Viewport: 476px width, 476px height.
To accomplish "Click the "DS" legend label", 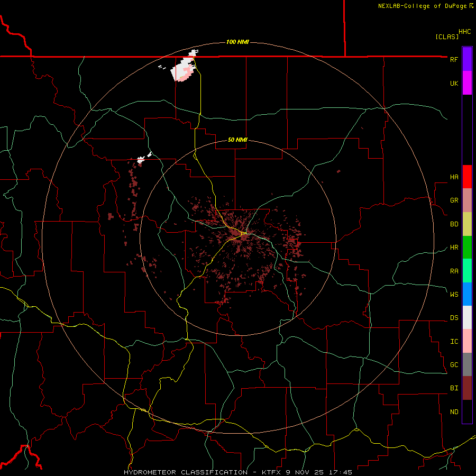I will coord(454,318).
